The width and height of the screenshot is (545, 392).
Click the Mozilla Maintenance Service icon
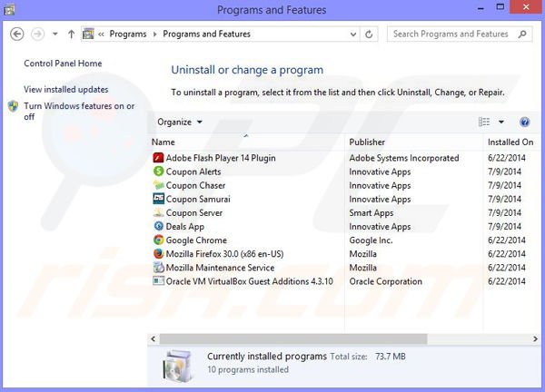click(x=158, y=268)
